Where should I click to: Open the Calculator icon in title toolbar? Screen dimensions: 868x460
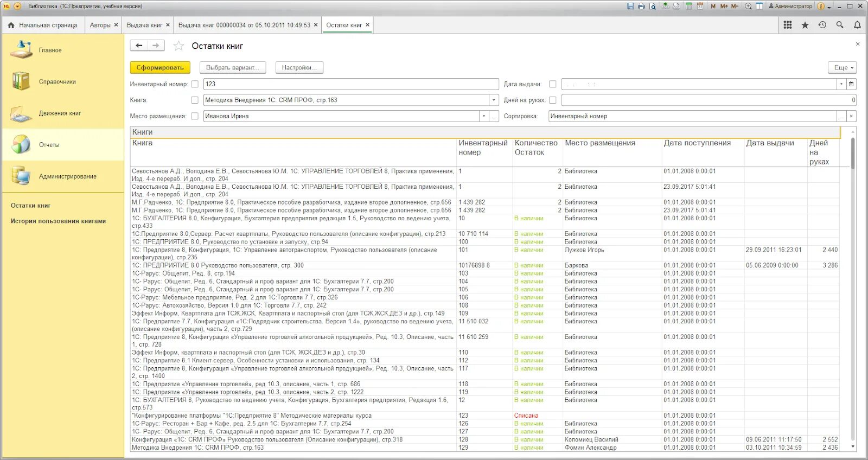(x=689, y=6)
